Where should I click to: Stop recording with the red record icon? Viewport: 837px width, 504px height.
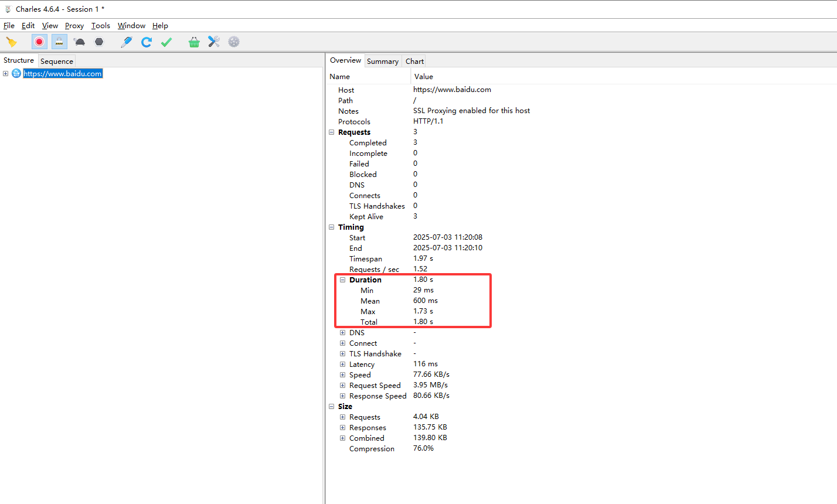tap(39, 42)
